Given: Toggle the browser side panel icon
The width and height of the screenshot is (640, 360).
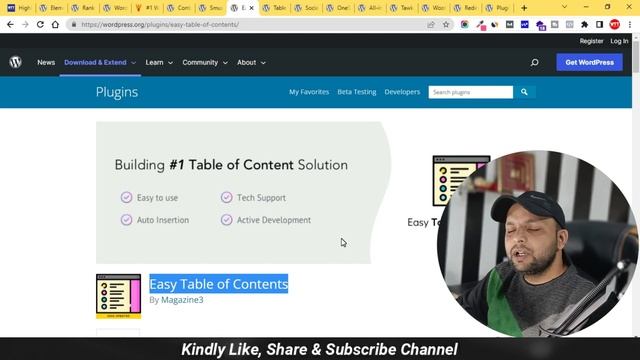Looking at the screenshot, I should click(599, 24).
